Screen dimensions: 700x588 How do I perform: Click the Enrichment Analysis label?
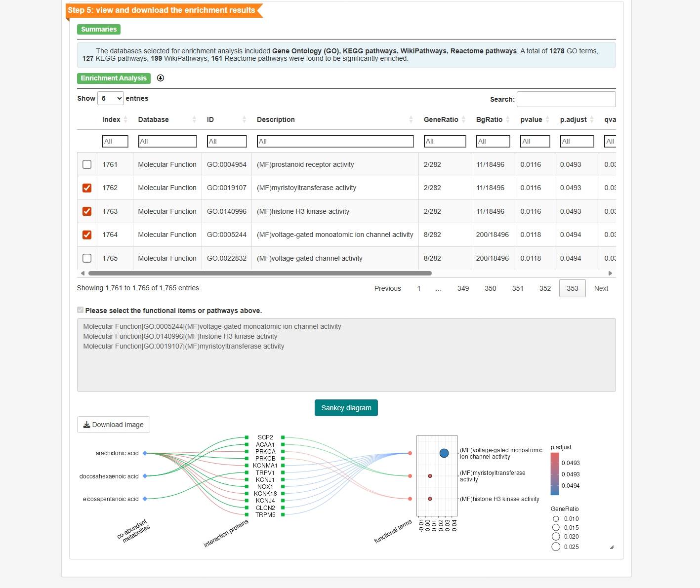pos(114,78)
